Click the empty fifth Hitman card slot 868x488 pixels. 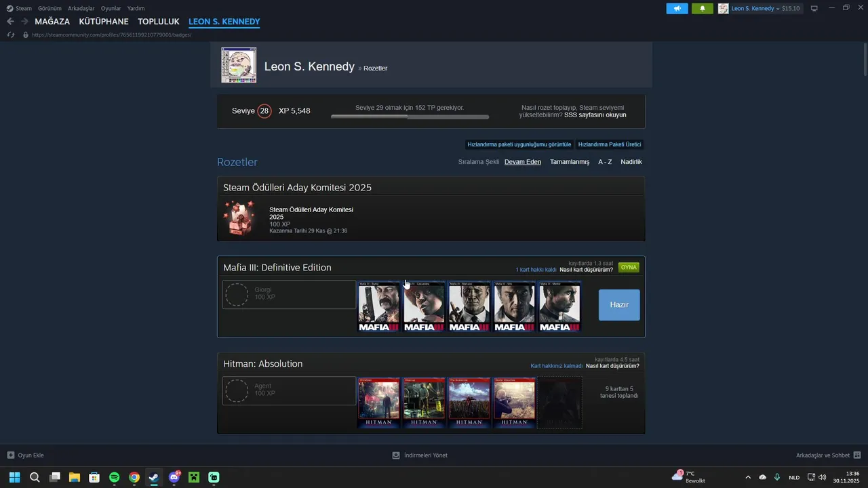(559, 403)
